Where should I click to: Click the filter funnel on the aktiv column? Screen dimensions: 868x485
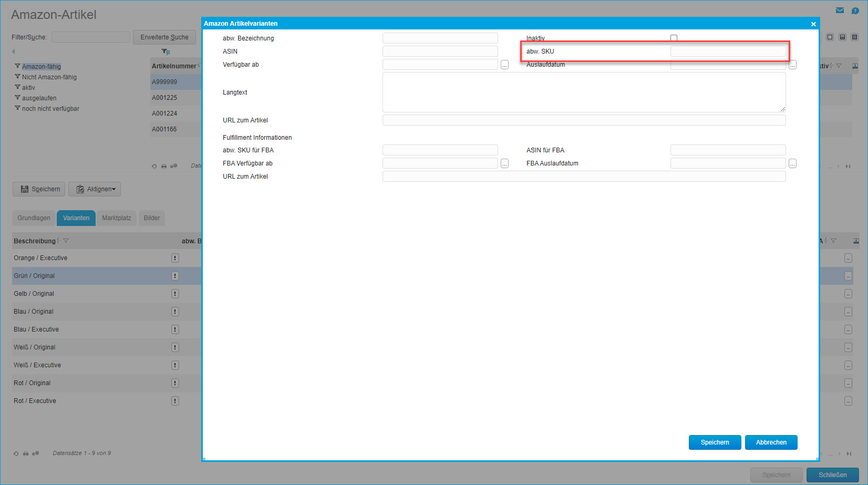pos(839,66)
